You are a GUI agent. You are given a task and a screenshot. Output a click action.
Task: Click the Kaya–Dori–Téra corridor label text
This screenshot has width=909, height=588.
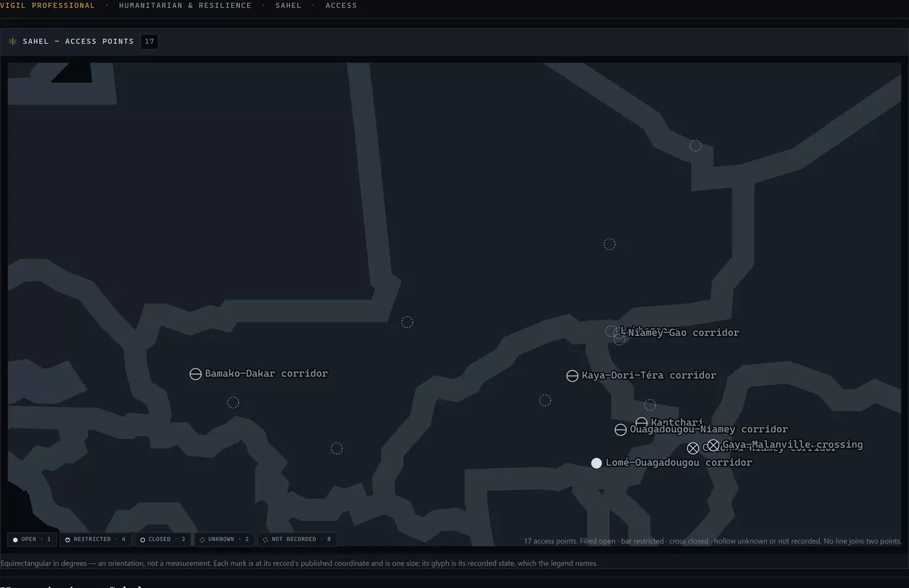[x=649, y=375]
